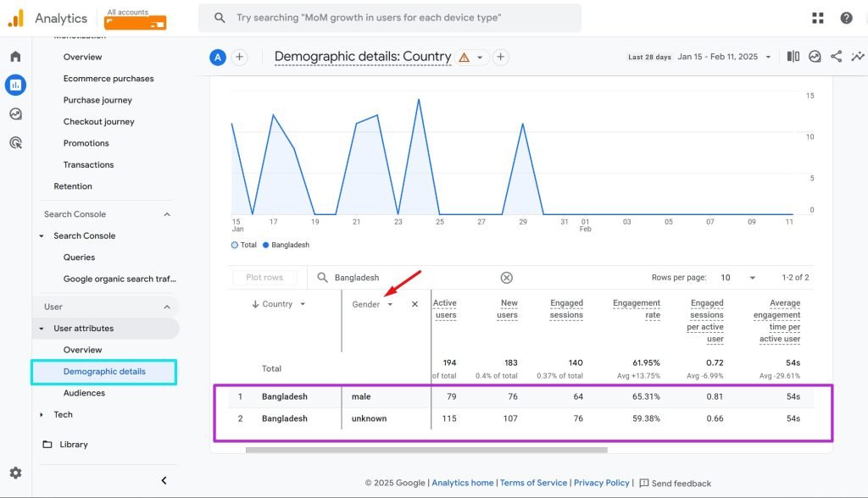868x498 pixels.
Task: Click the Share this report icon
Action: (x=837, y=57)
